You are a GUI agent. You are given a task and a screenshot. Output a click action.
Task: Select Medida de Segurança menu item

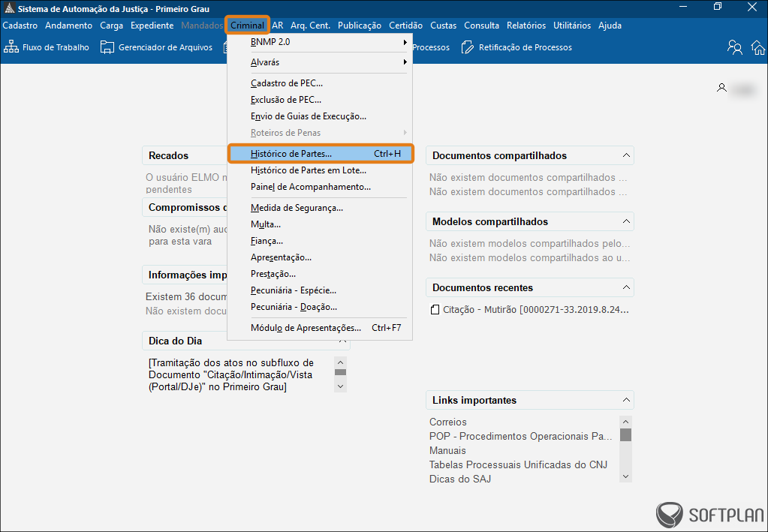point(320,208)
